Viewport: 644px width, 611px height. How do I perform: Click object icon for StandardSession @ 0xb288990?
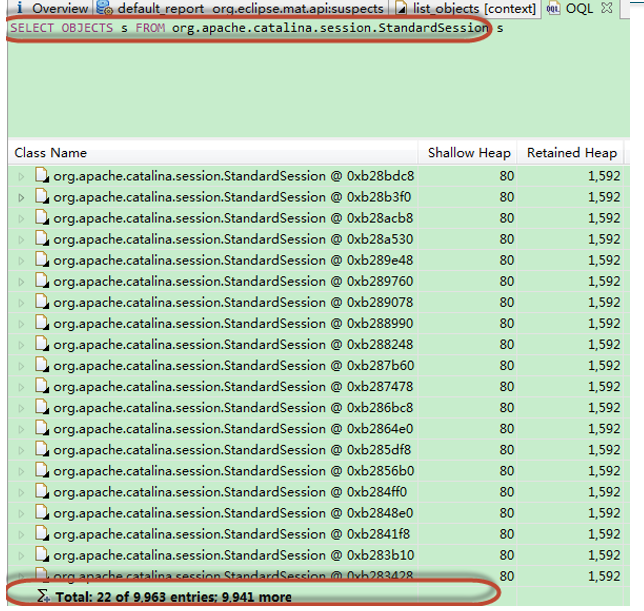pyautogui.click(x=42, y=323)
